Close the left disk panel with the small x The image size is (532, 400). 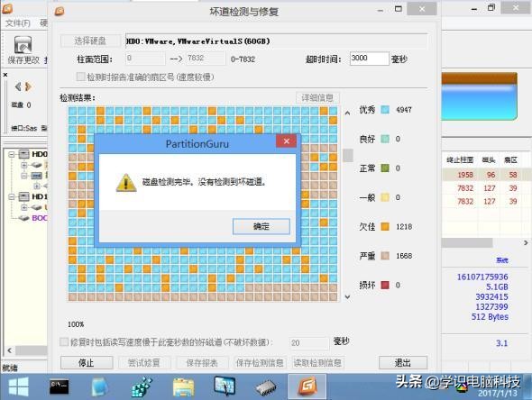pyautogui.click(x=5, y=75)
